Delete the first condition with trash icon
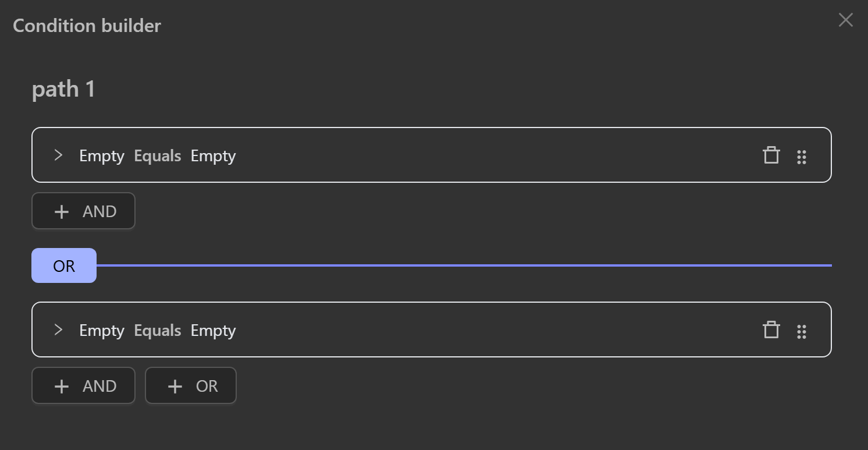Image resolution: width=868 pixels, height=450 pixels. click(771, 155)
